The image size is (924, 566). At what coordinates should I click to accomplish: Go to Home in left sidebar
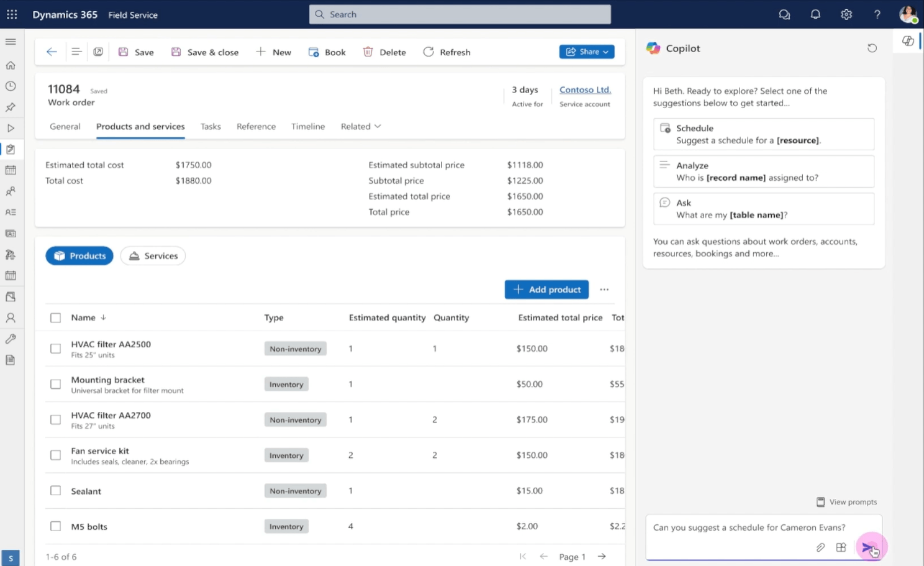[x=11, y=65]
